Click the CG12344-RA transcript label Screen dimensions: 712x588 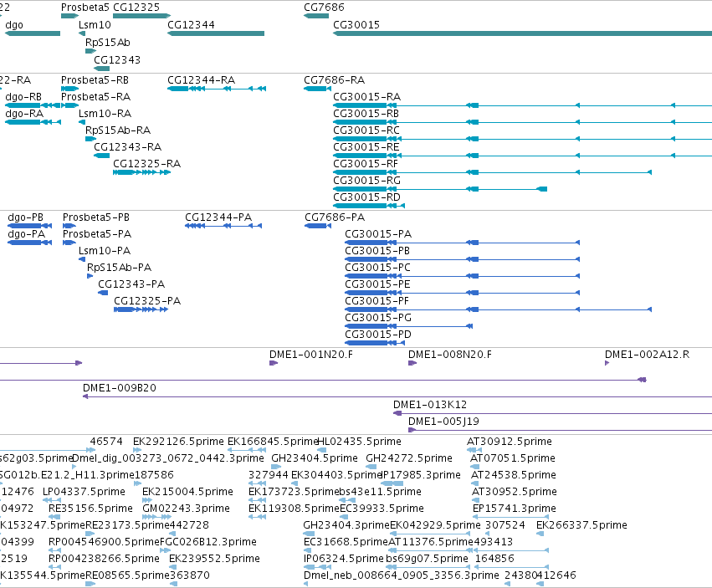click(201, 80)
